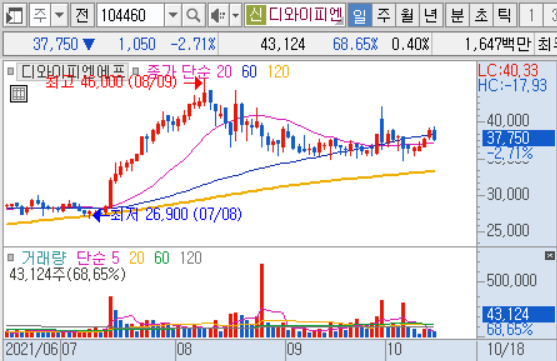This screenshot has height=361, width=557.
Task: Open the stock code history dropdown
Action: click(173, 15)
